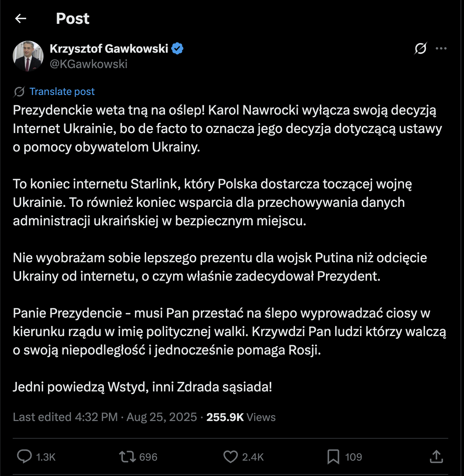This screenshot has height=476, width=464.
Task: Open Krzysztof Gawkowski's profile picture
Action: tap(28, 56)
